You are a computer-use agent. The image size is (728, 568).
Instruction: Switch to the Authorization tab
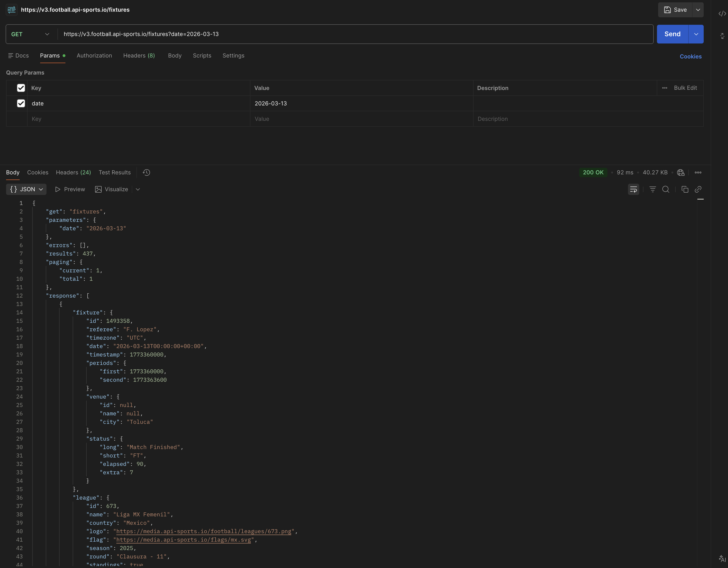pyautogui.click(x=94, y=56)
